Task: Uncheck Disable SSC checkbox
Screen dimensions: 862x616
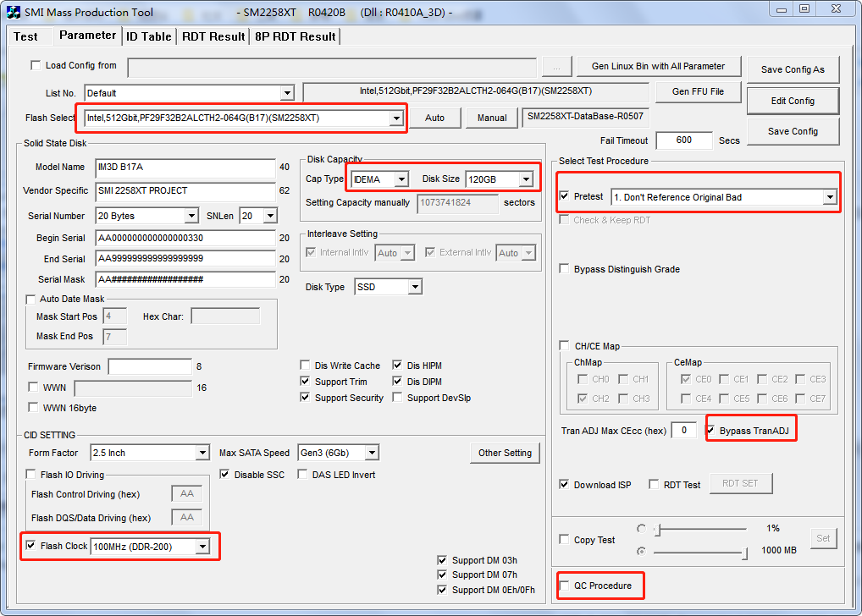Action: pyautogui.click(x=224, y=474)
